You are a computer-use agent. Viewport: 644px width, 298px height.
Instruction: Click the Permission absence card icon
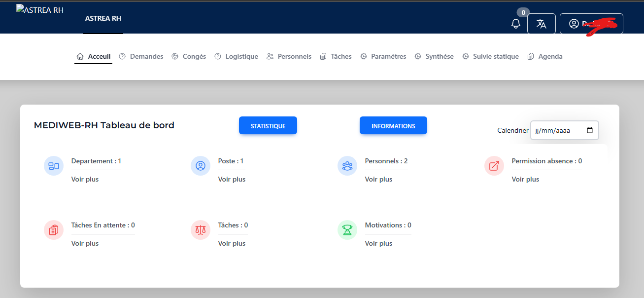pos(494,166)
